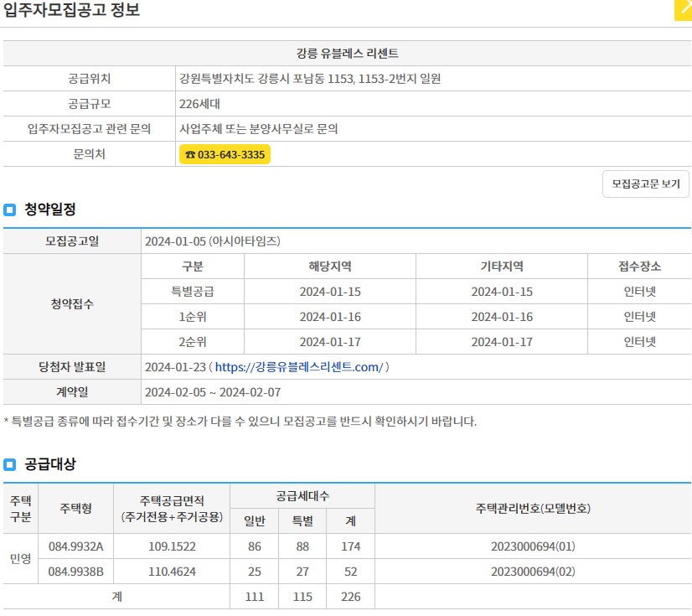Open the 강릉유블레스리센트.com link
The image size is (692, 616).
tap(299, 367)
